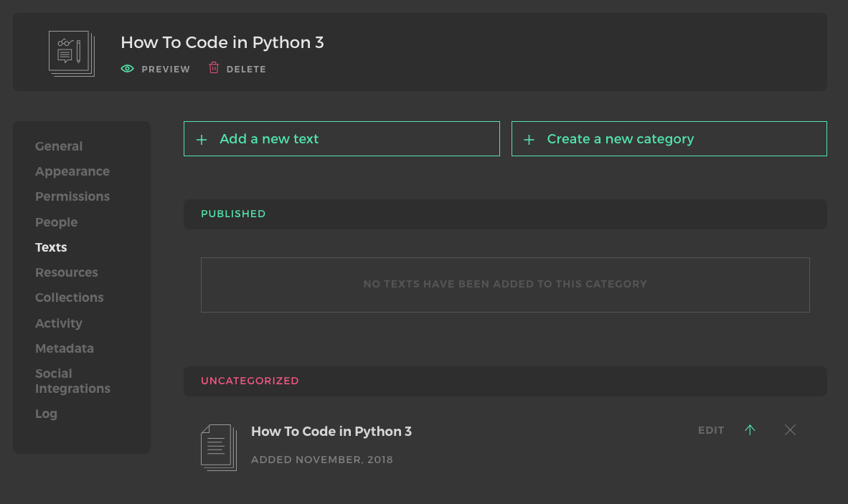Open the Appearance section
The height and width of the screenshot is (504, 848).
tap(72, 172)
